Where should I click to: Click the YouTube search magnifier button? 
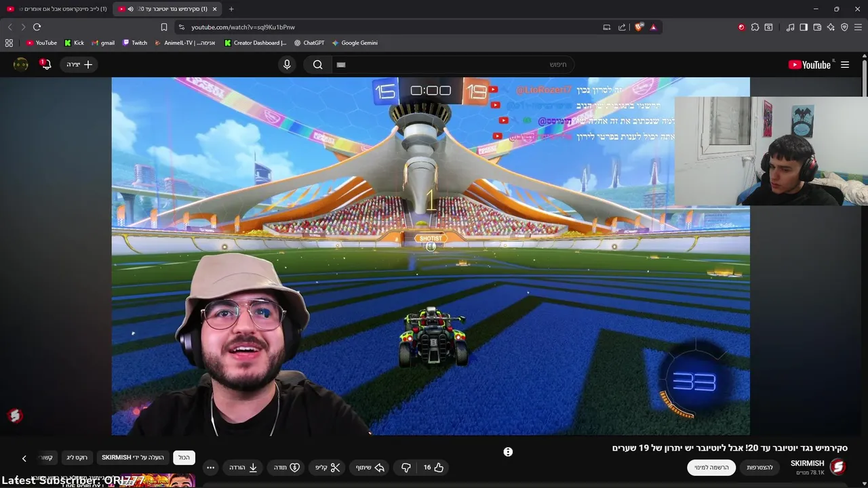click(318, 64)
